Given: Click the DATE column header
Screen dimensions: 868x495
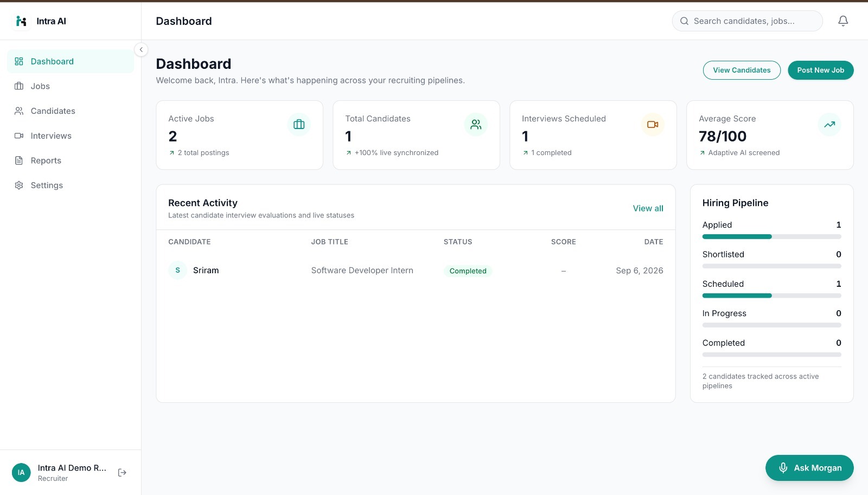Looking at the screenshot, I should pos(654,242).
